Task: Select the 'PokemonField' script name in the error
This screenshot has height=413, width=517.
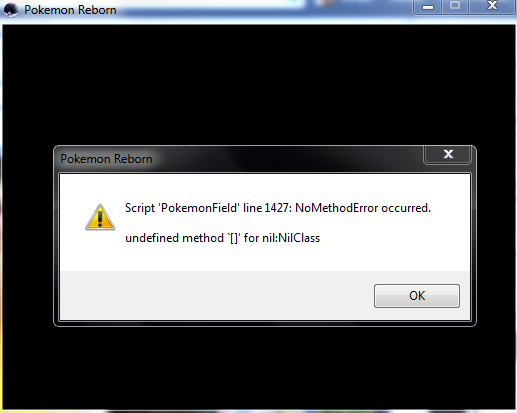Action: point(200,208)
